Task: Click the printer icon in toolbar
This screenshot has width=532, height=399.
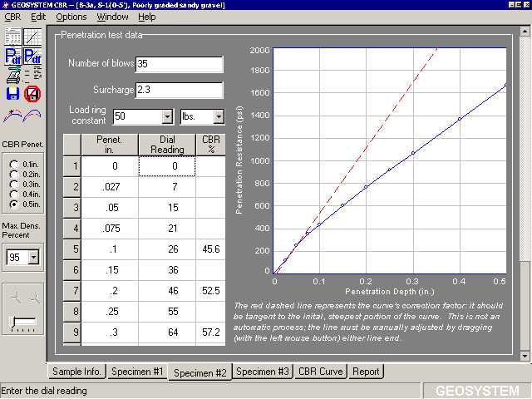Action: pyautogui.click(x=13, y=76)
